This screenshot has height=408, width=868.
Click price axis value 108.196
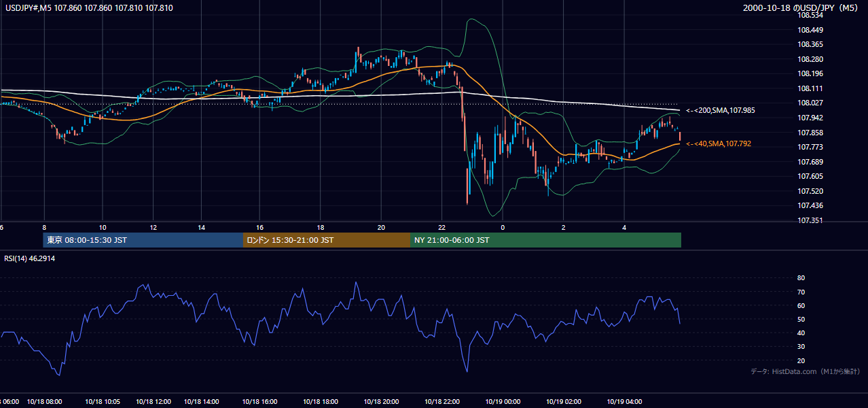(x=810, y=73)
